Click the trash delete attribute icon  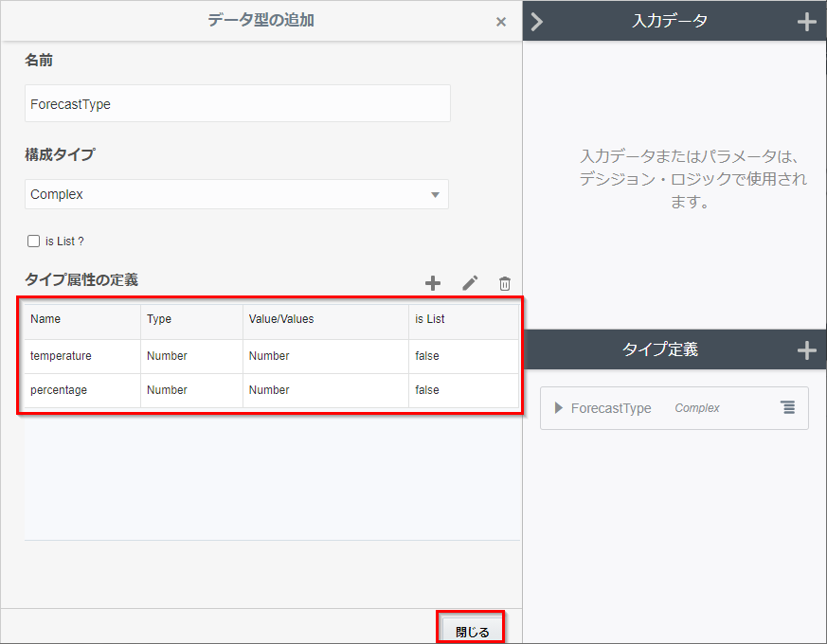click(x=505, y=283)
